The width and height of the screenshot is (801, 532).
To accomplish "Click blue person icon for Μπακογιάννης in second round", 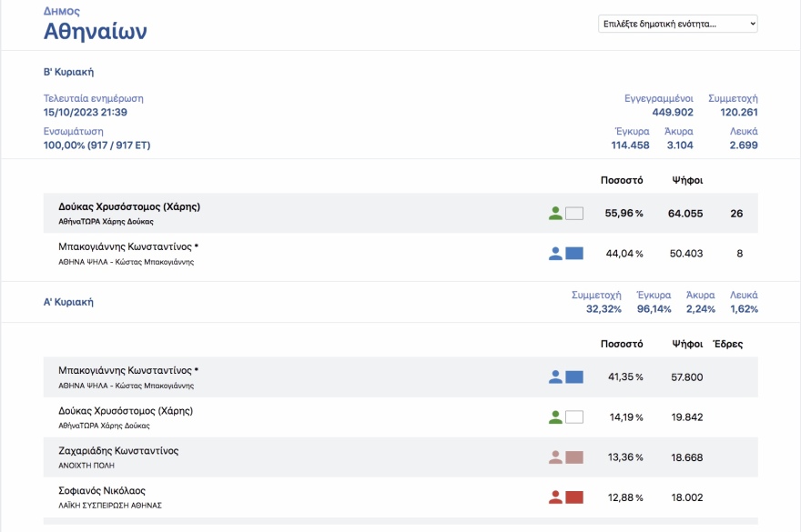I will (x=555, y=254).
